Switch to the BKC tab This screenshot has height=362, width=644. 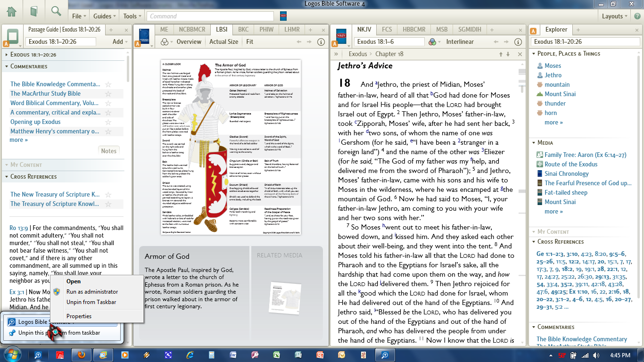click(x=243, y=29)
